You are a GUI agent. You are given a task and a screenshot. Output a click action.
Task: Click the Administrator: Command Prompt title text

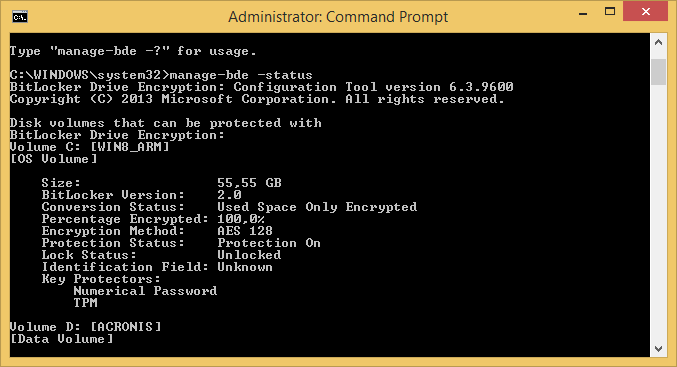pos(338,17)
